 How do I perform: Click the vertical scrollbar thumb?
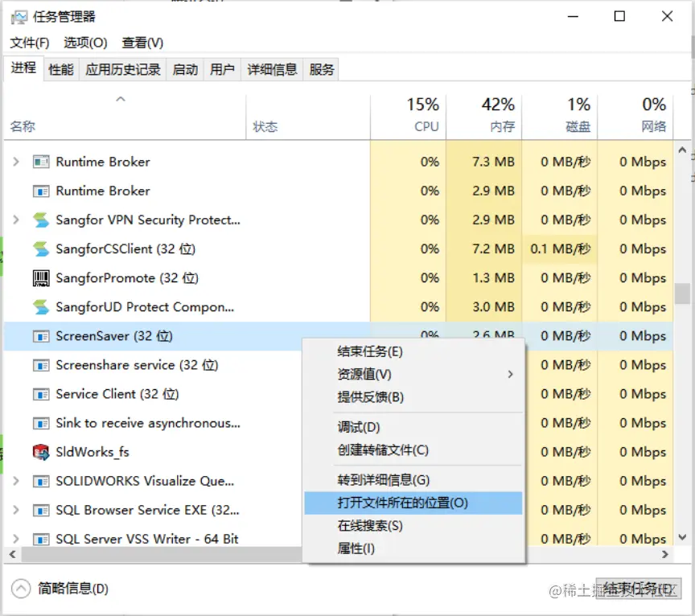682,294
